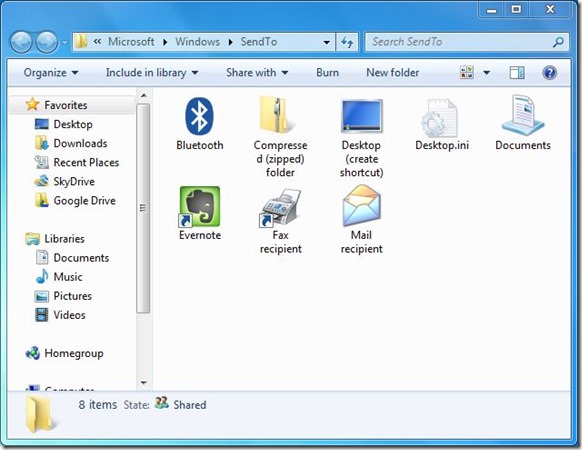
Task: Select the Desktop (create shortcut) icon
Action: 362,116
